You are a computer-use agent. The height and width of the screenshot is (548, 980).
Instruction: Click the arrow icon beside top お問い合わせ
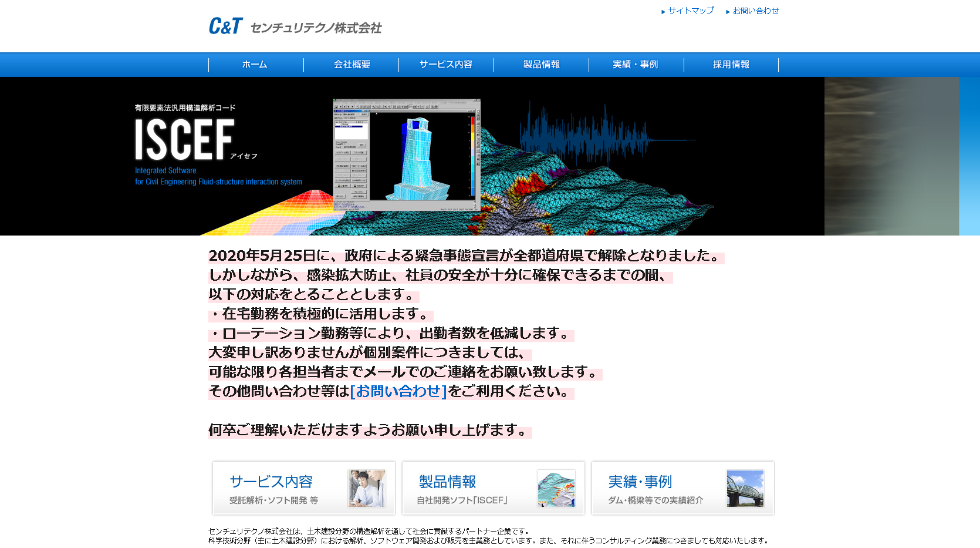727,11
